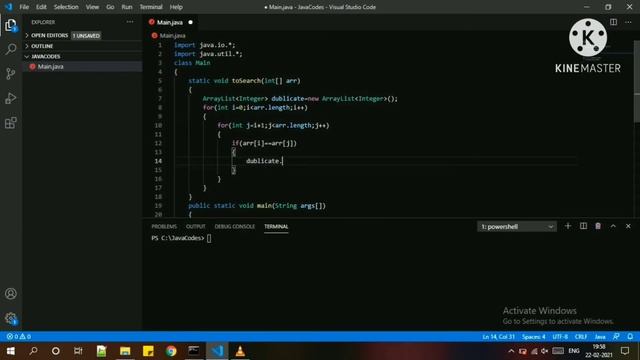Open the Source Control view
Image resolution: width=640 pixels, height=360 pixels.
click(11, 74)
